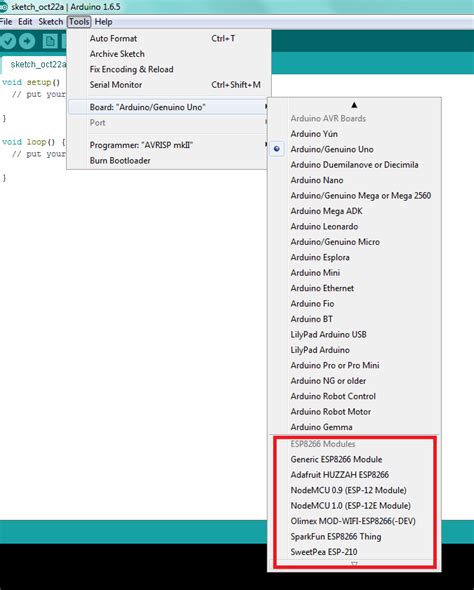Select the Arduino BT board
This screenshot has height=590, width=474.
355,319
